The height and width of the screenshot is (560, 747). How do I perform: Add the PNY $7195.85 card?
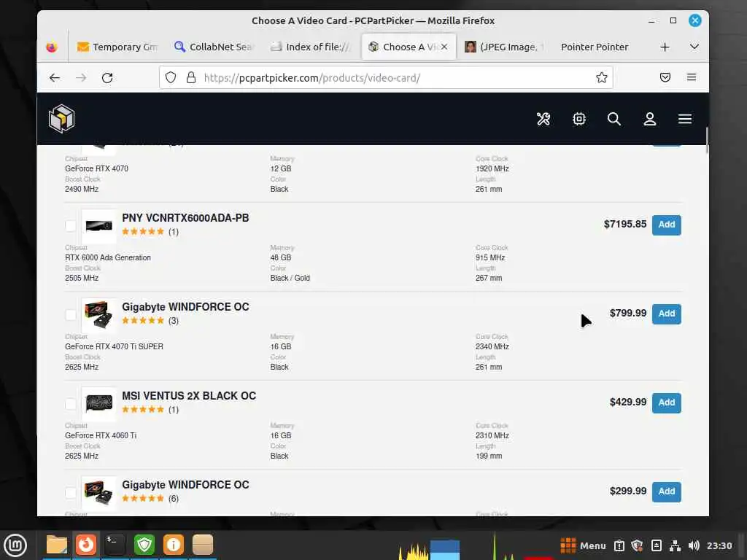click(667, 225)
